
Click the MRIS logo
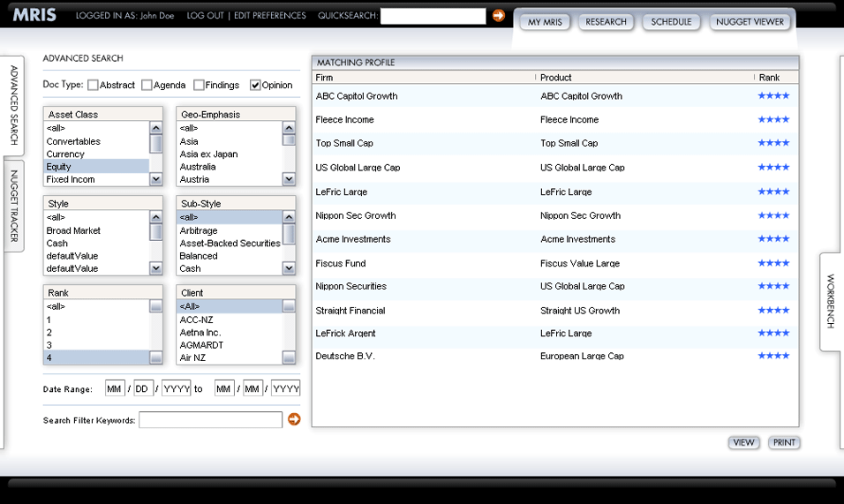pos(34,15)
